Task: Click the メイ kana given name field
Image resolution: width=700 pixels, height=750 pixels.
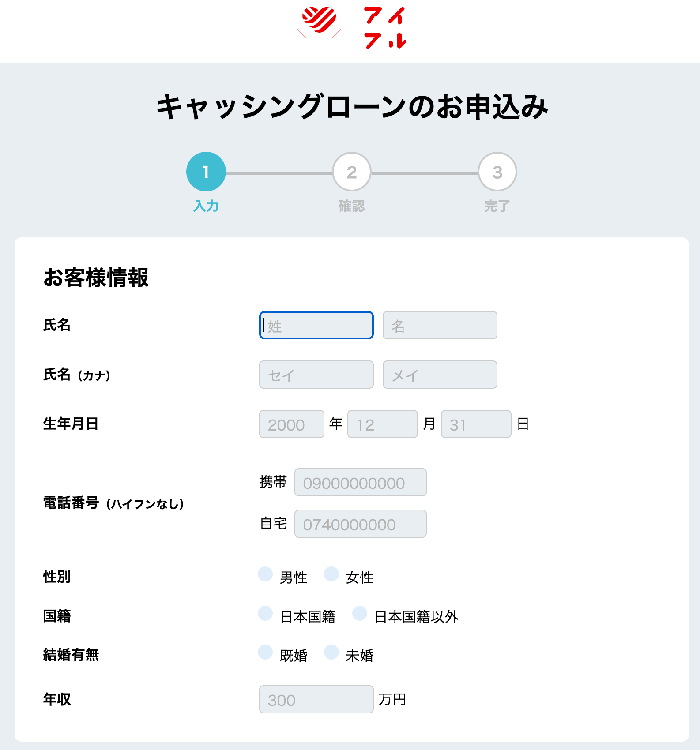Action: tap(440, 375)
